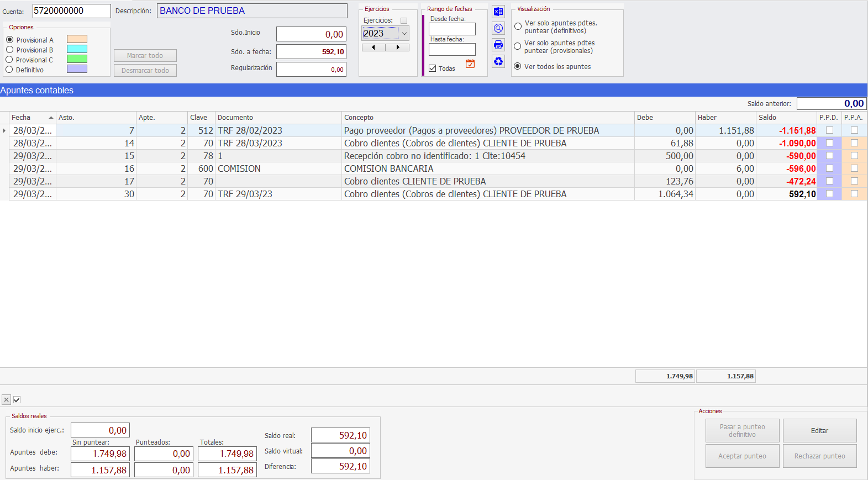868x480 pixels.
Task: Choose Ver solo apuntes pdtes. puntear (provisionales)
Action: click(518, 46)
